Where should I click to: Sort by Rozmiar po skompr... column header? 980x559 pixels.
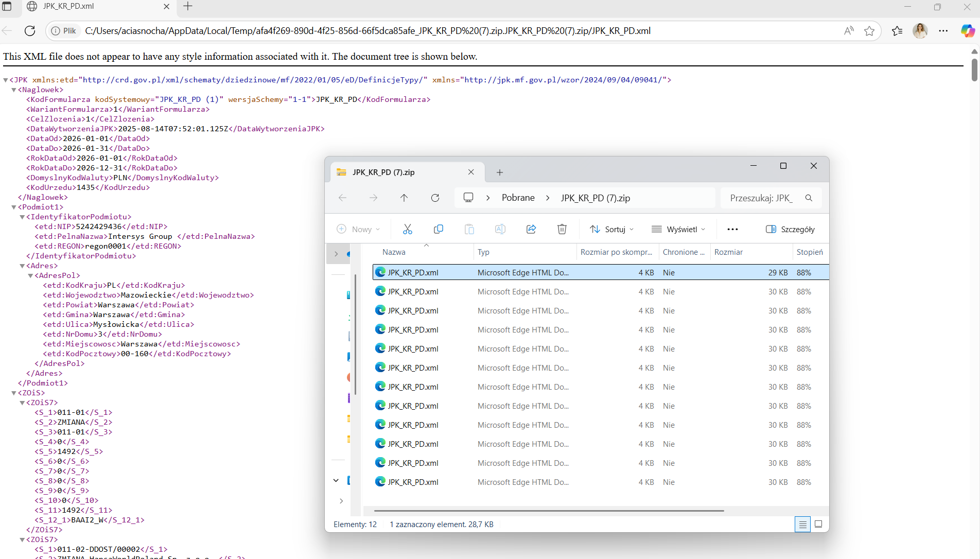(x=618, y=252)
